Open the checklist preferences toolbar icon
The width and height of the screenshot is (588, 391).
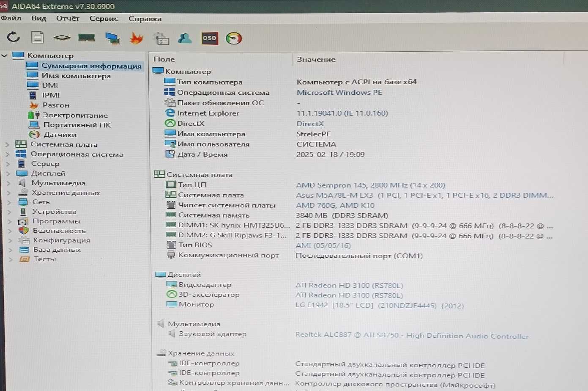click(x=161, y=38)
